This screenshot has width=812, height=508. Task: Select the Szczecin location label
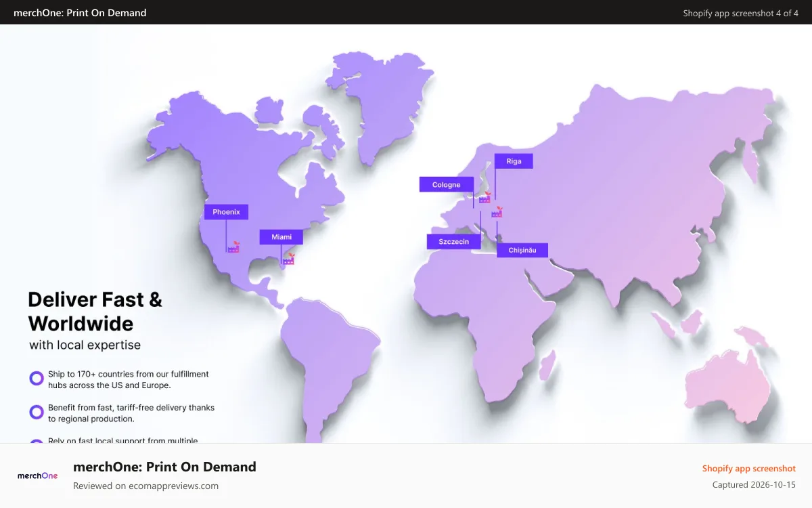pos(453,242)
